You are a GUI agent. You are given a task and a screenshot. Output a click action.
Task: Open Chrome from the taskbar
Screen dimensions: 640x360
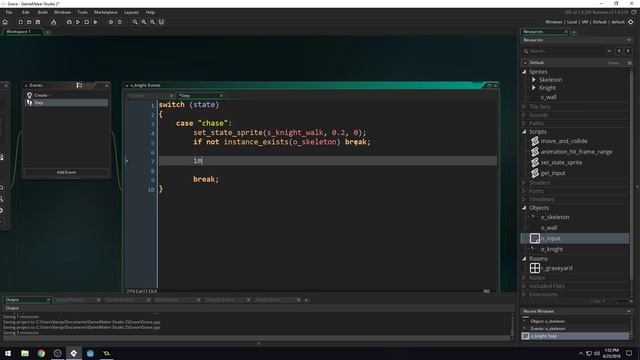pyautogui.click(x=41, y=353)
